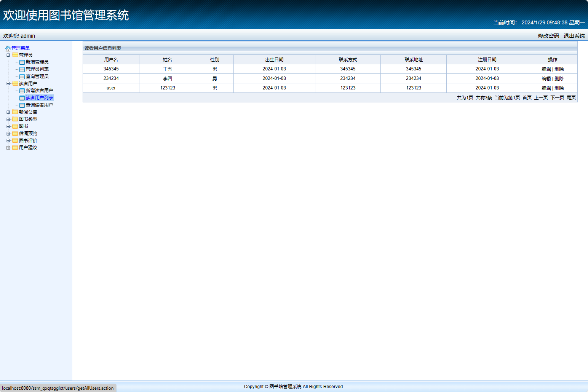Open the 查询读者用户 menu label

(40, 105)
